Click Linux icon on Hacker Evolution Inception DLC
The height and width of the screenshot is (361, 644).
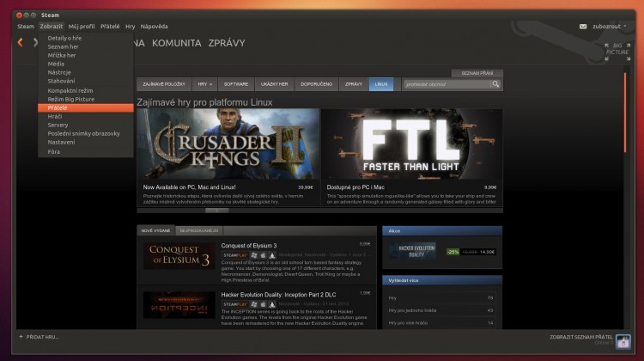coord(272,304)
